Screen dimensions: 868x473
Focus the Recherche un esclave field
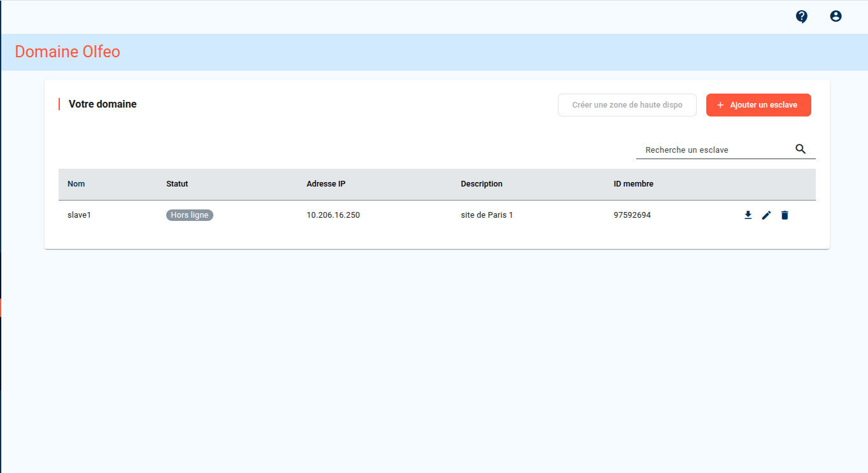click(x=713, y=150)
